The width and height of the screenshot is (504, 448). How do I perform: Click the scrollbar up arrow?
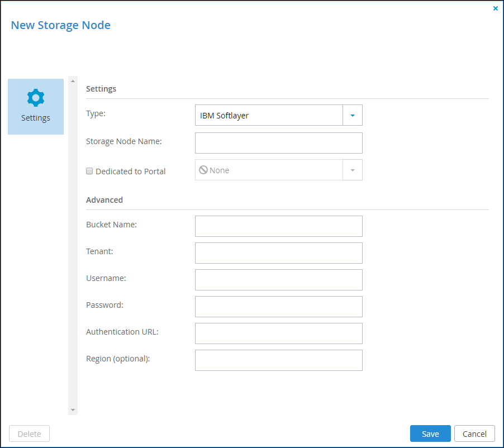click(x=73, y=81)
